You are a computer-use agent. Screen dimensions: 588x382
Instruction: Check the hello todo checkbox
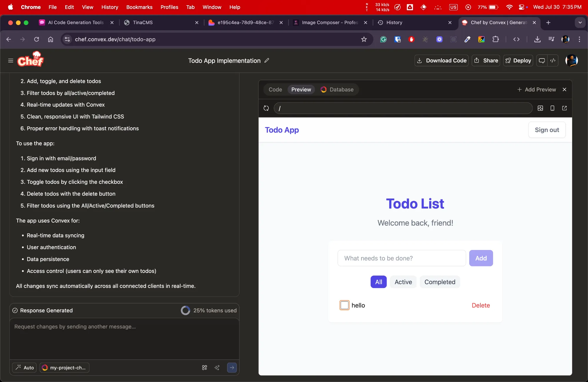[x=344, y=305]
